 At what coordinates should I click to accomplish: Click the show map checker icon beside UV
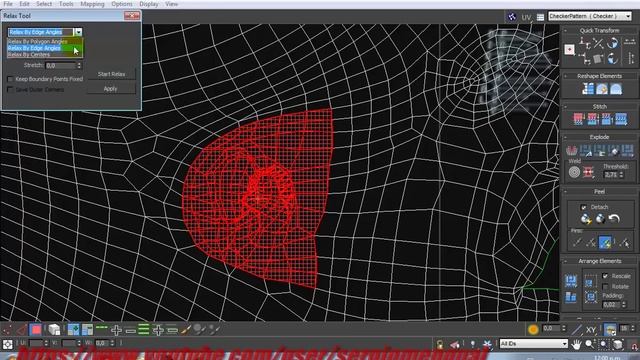[512, 17]
